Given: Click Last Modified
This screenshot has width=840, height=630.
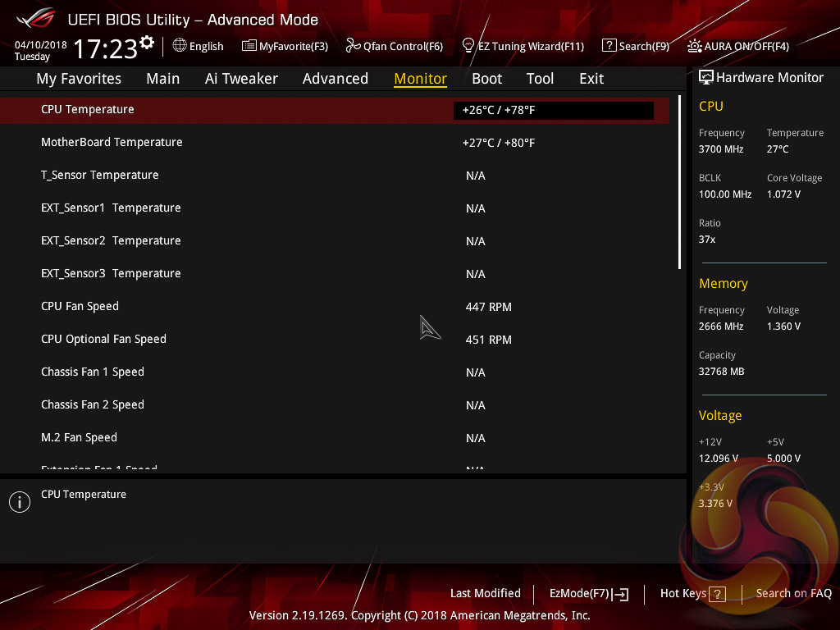Looking at the screenshot, I should tap(486, 593).
